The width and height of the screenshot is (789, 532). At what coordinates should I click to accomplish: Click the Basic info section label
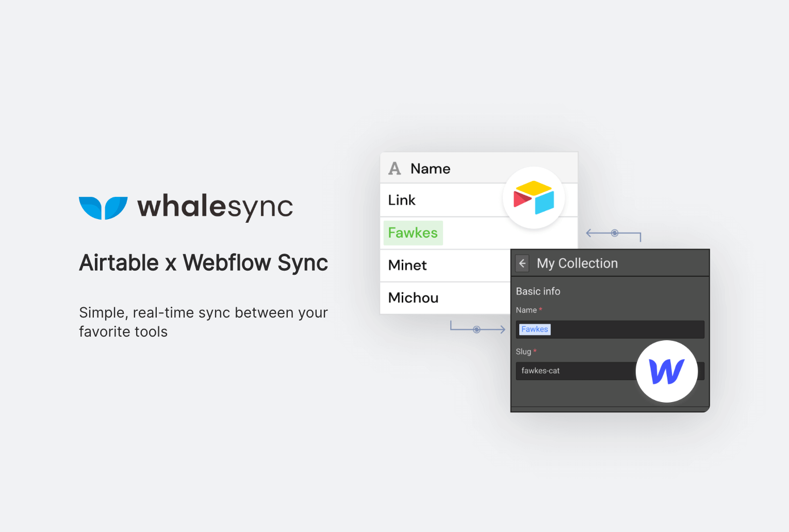pos(538,291)
